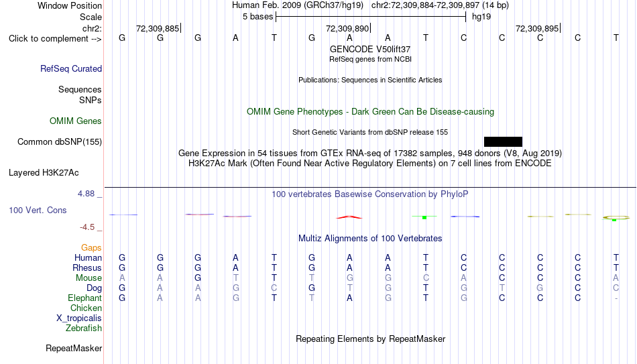The width and height of the screenshot is (637, 364).
Task: Click the hg19 label beside scale bar
Action: click(x=481, y=17)
